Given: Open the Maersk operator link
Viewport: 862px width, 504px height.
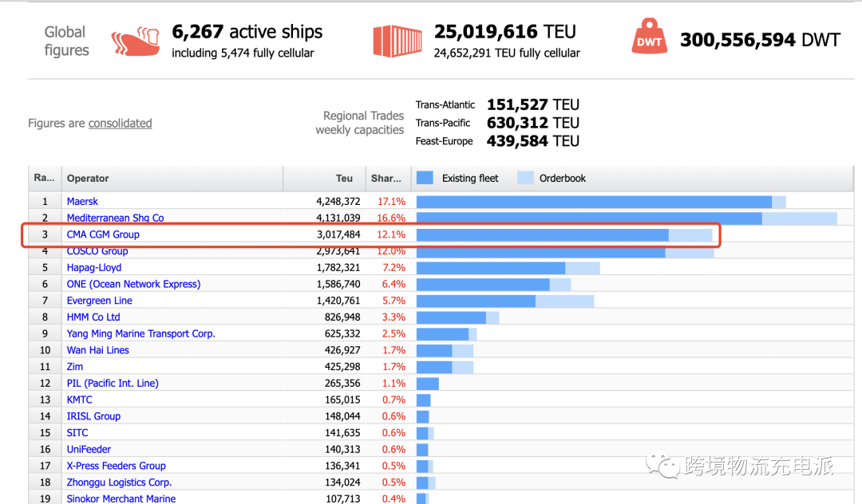Looking at the screenshot, I should (82, 202).
